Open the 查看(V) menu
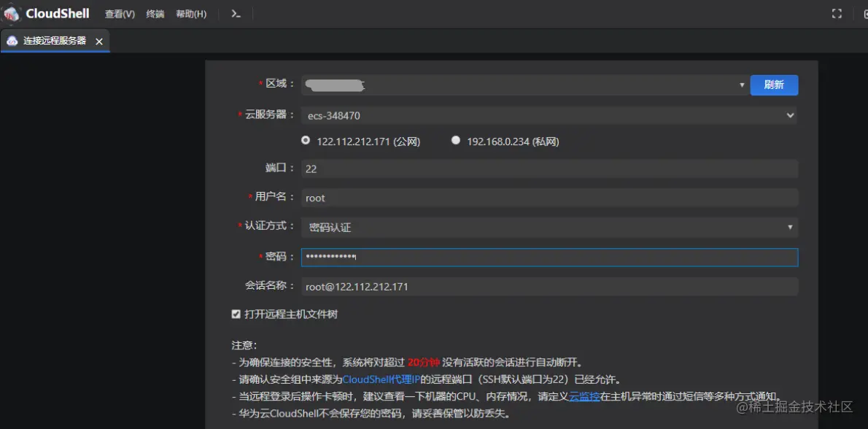 [120, 15]
